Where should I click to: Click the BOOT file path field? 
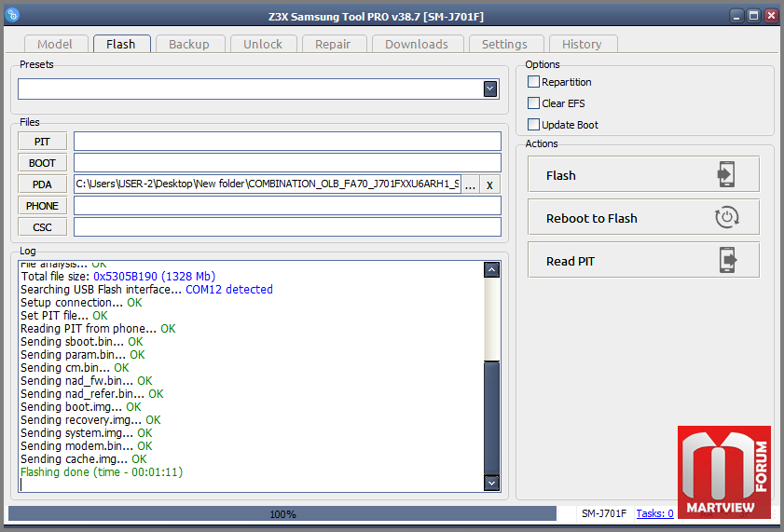pos(287,163)
